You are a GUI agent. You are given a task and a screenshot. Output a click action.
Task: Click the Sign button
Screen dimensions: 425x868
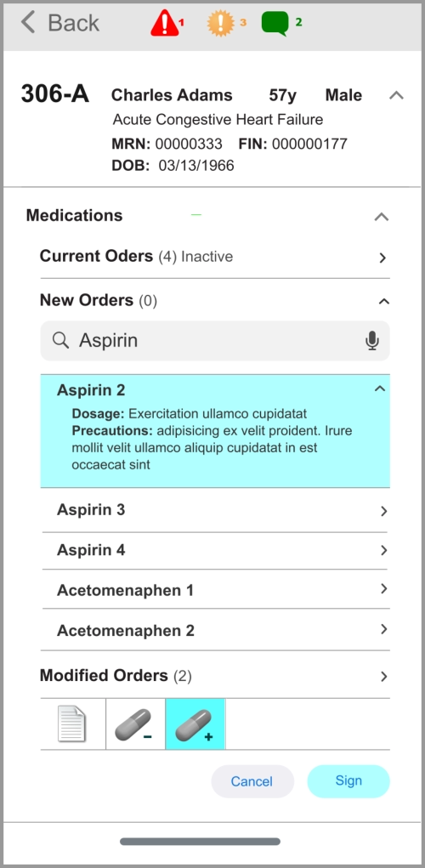348,781
